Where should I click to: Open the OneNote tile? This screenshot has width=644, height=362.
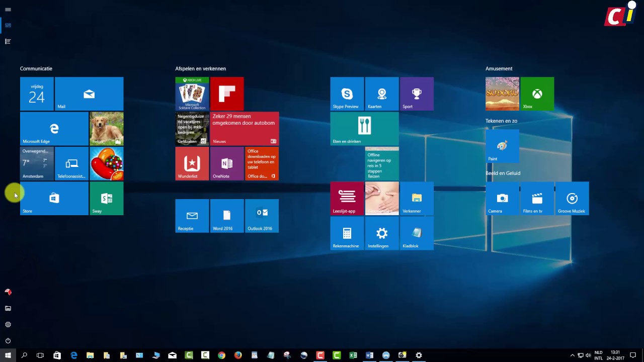[227, 163]
